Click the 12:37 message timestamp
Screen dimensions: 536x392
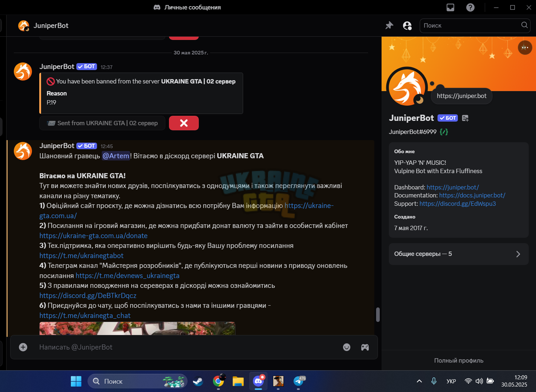(106, 67)
